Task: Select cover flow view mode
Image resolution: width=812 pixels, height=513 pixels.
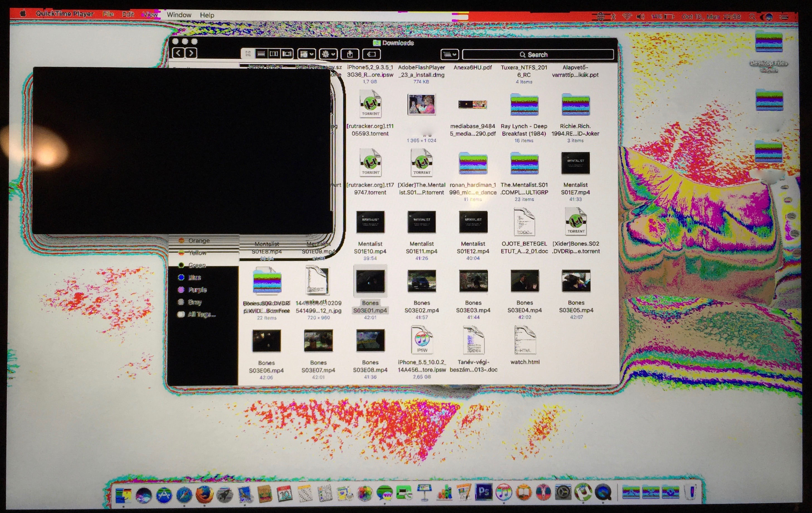Action: click(287, 54)
